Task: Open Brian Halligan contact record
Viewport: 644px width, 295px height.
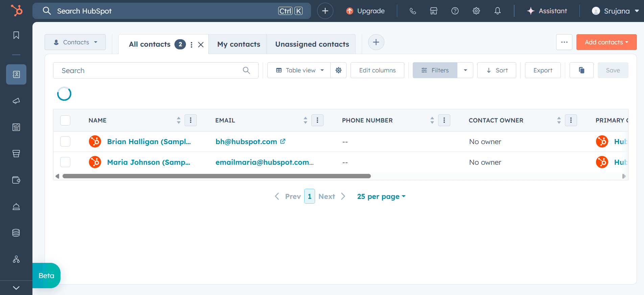Action: click(x=149, y=142)
